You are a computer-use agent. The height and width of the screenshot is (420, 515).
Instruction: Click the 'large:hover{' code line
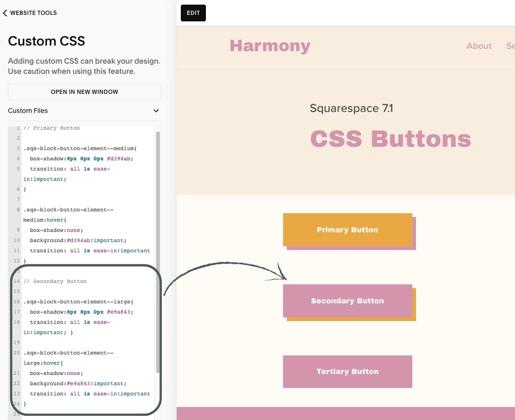click(x=43, y=363)
